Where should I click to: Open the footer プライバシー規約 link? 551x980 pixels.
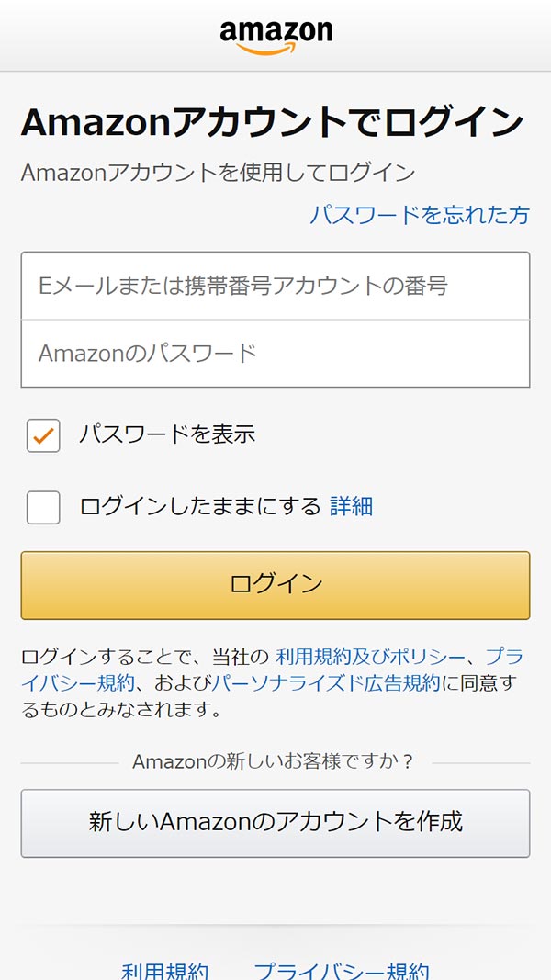coord(341,971)
